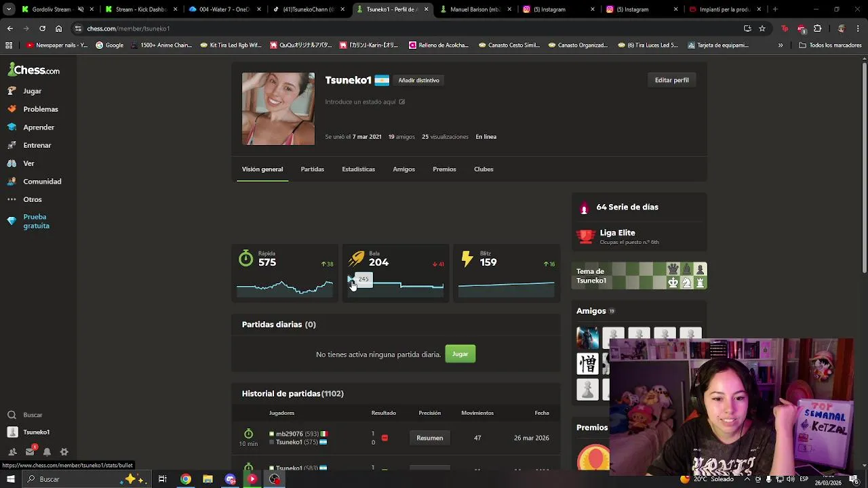Click the red loss result icon
The height and width of the screenshot is (488, 868).
[384, 438]
